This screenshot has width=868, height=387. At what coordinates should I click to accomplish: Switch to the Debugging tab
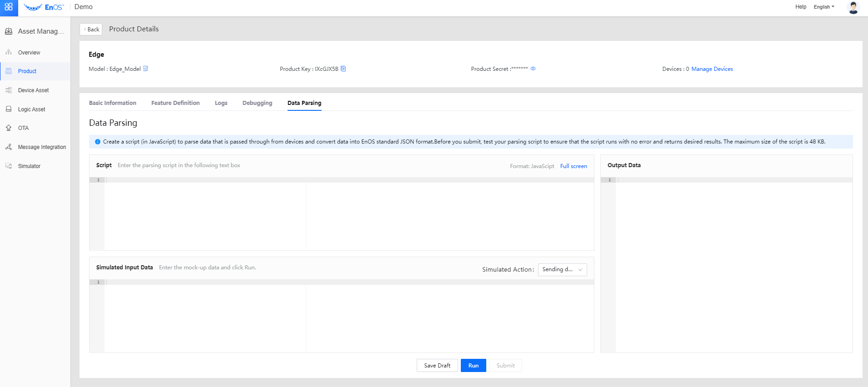[257, 103]
